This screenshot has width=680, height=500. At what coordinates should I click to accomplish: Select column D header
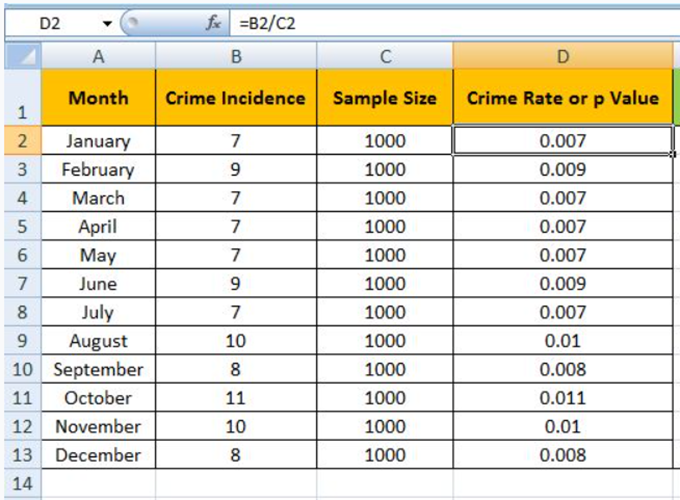(562, 57)
